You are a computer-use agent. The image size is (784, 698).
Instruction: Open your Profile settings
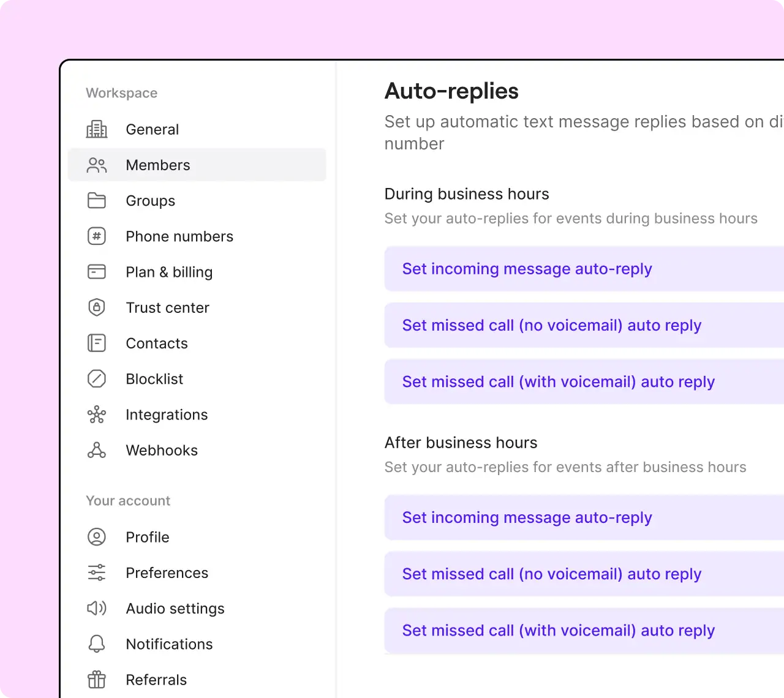coord(197,537)
